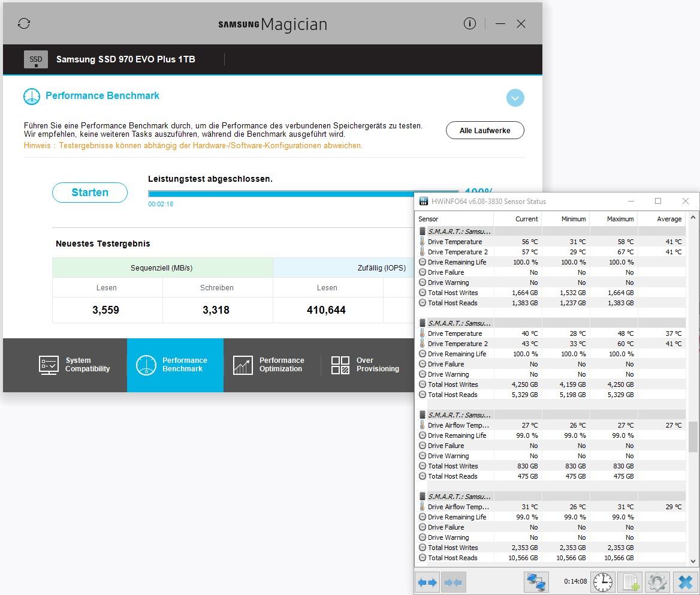Click the HWiNFO elapsed timer 0:14:08
The height and width of the screenshot is (595, 700).
point(575,582)
